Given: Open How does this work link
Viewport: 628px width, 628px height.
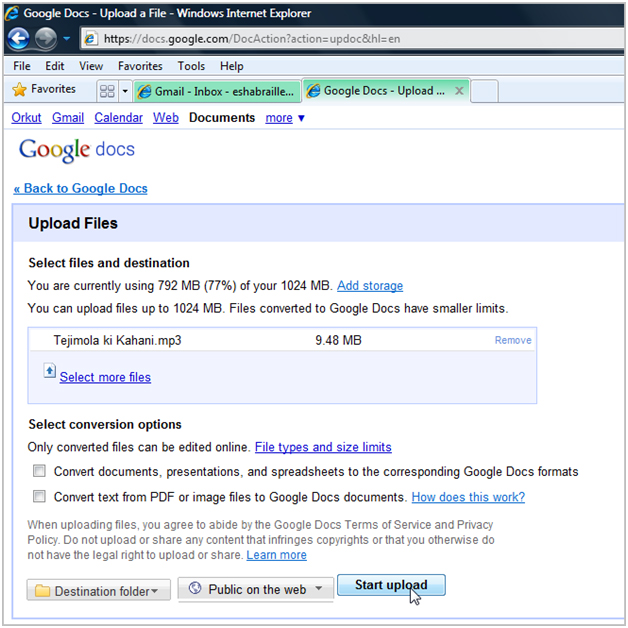Looking at the screenshot, I should click(468, 497).
